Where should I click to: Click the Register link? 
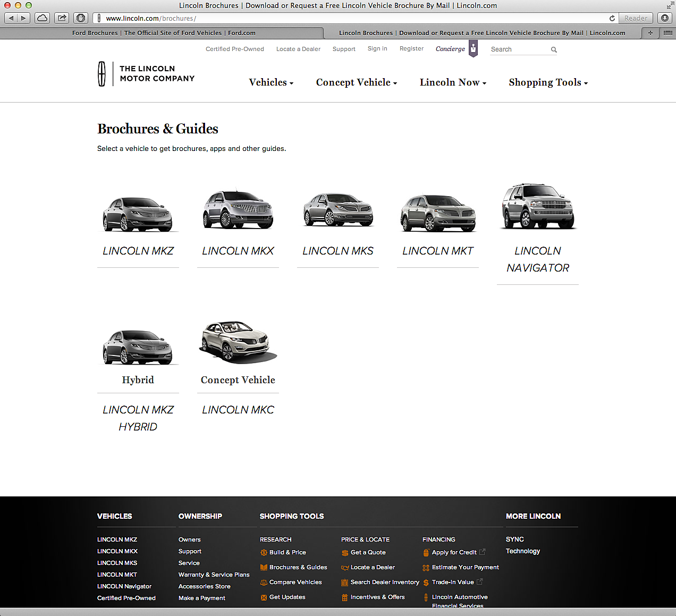(411, 48)
